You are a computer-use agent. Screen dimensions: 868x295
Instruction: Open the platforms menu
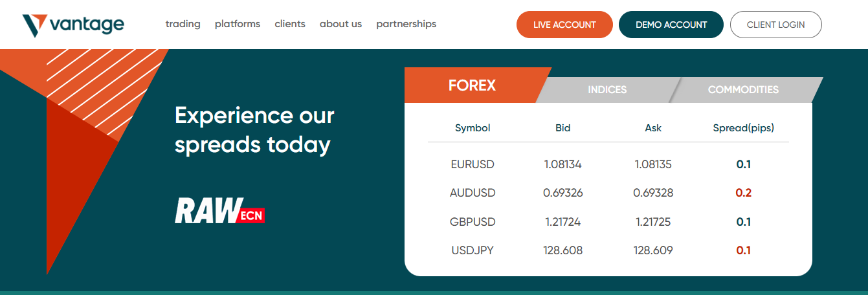(x=238, y=24)
